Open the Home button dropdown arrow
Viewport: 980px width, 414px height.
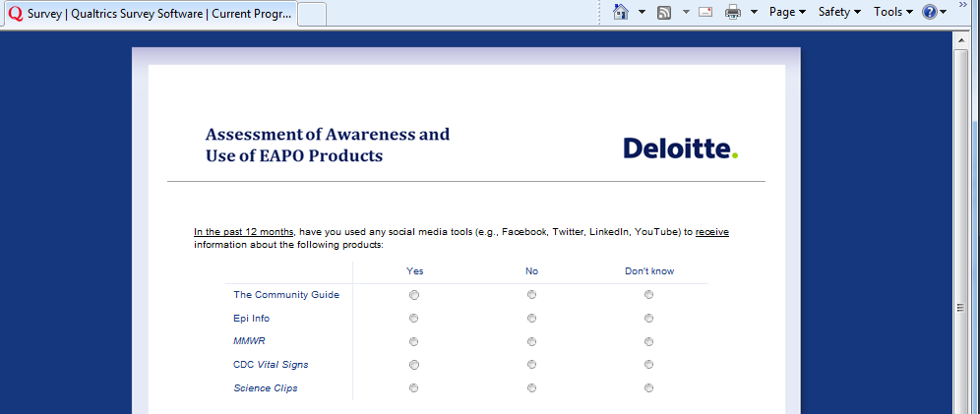click(642, 12)
